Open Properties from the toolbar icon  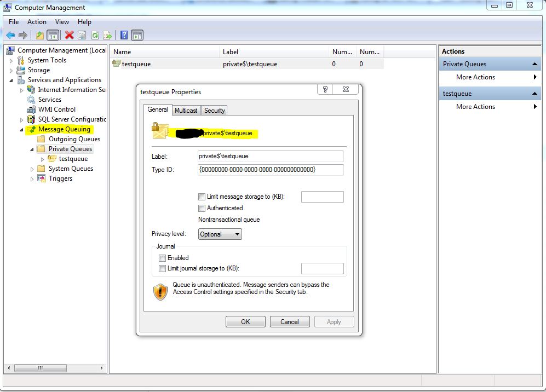(x=82, y=35)
